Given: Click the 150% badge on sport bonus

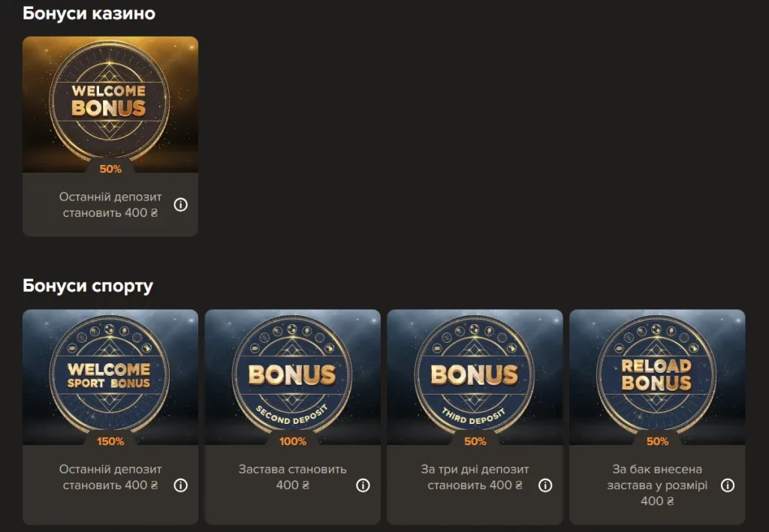Looking at the screenshot, I should [110, 441].
